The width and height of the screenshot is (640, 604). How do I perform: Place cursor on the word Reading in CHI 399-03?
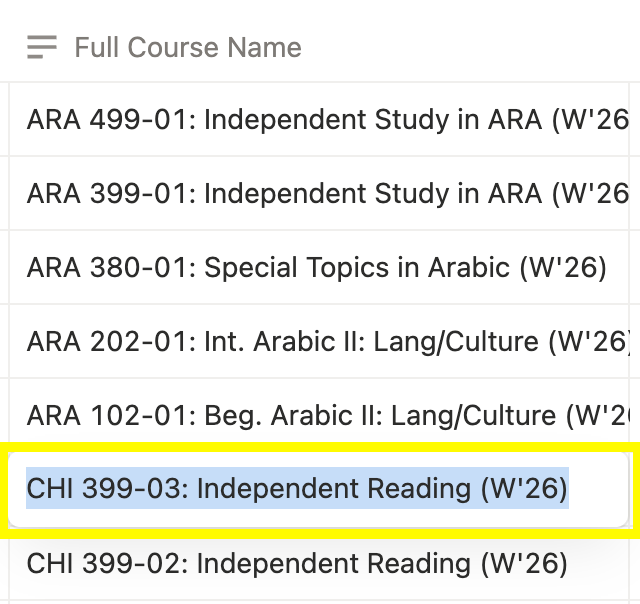[420, 489]
